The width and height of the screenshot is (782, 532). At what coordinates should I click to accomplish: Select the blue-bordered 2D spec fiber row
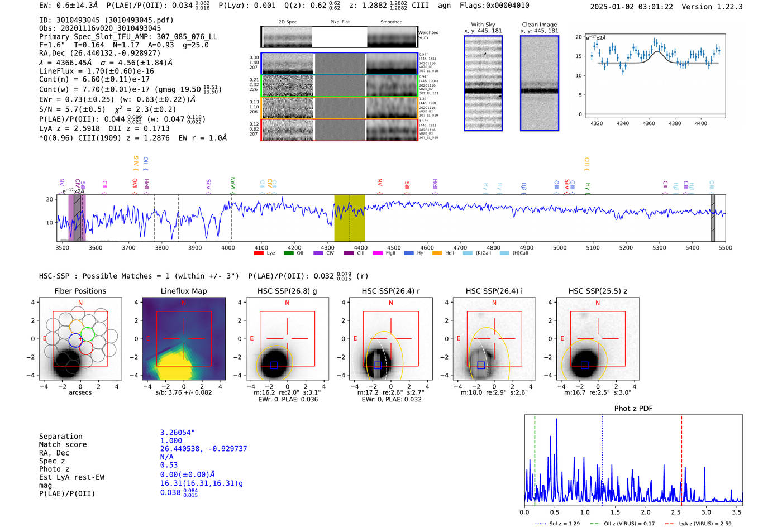pos(339,64)
